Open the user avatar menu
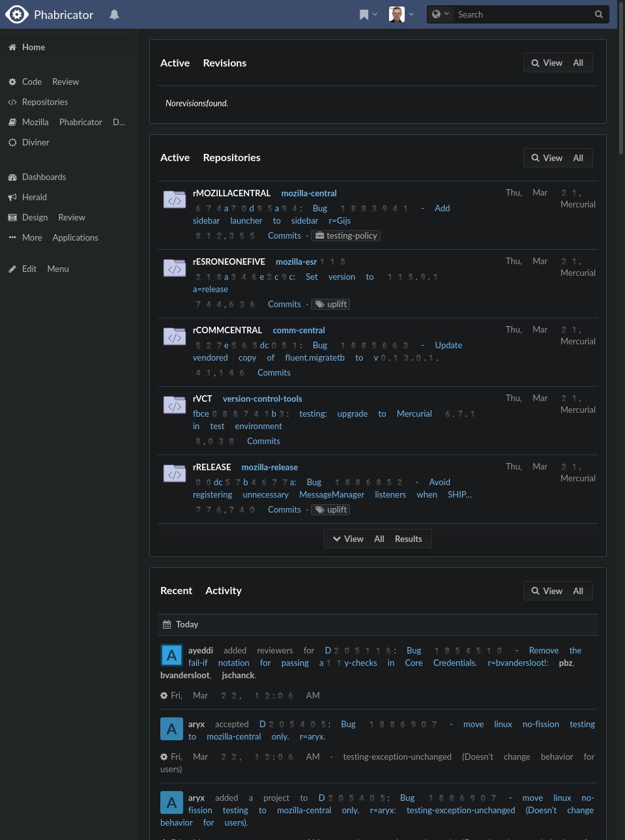Viewport: 625px width, 840px height. (401, 14)
